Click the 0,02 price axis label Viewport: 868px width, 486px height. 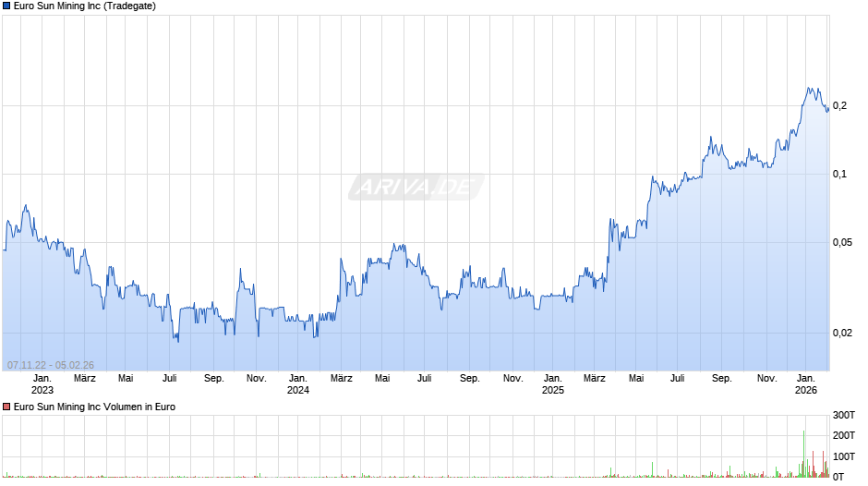(x=842, y=333)
